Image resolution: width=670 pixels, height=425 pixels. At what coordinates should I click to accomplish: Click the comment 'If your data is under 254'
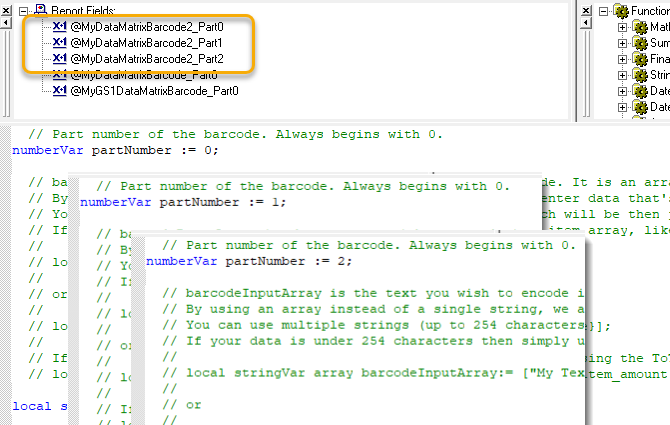(373, 341)
